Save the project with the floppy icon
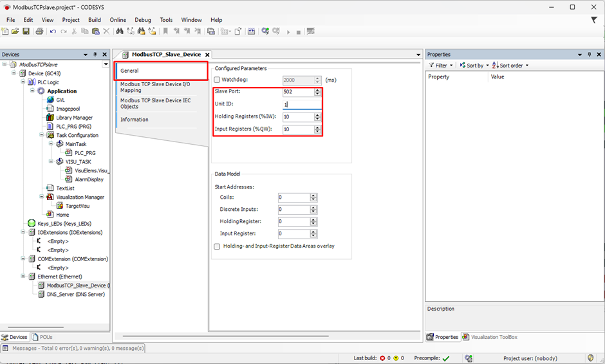Viewport: 605px width, 364px height. pyautogui.click(x=26, y=32)
